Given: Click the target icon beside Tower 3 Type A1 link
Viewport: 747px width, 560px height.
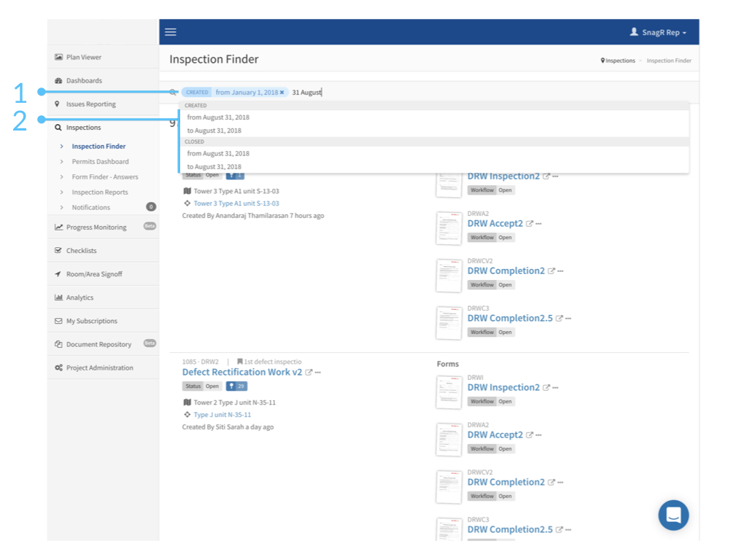Looking at the screenshot, I should pos(187,203).
